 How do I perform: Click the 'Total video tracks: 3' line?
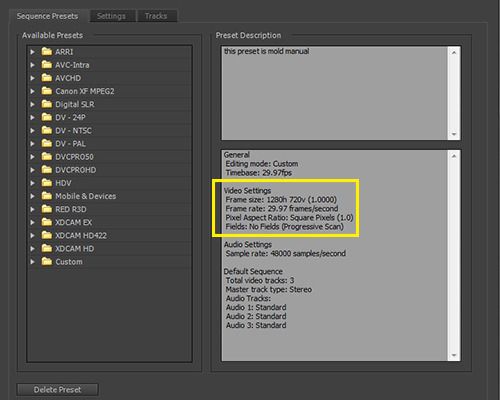pos(260,280)
